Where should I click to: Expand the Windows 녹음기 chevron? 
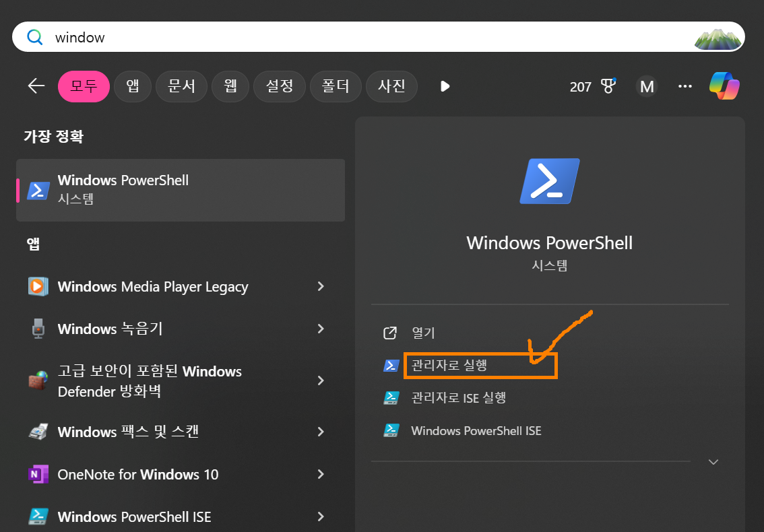[x=321, y=329]
